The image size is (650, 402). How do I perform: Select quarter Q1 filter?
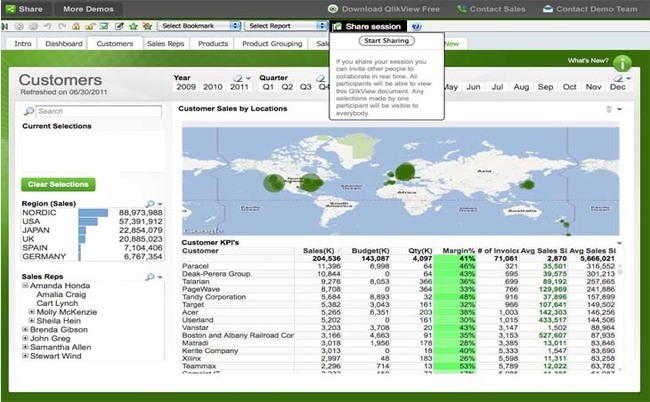(270, 88)
